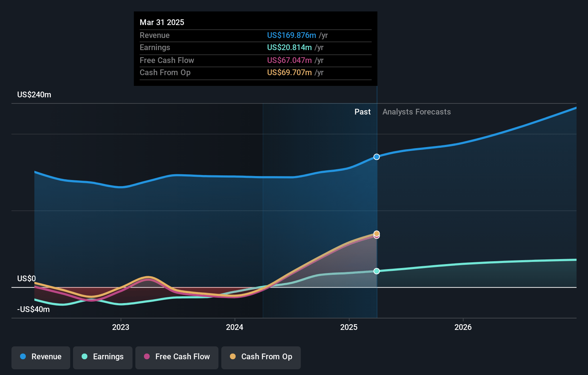Click the Revenue row label in tooltip

tap(155, 35)
